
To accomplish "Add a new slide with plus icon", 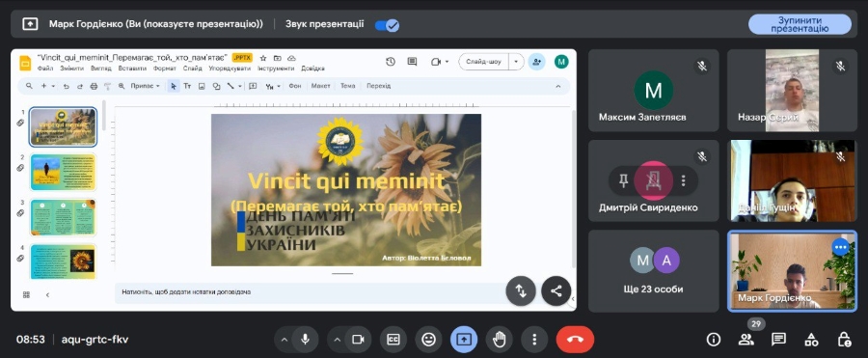I will (43, 86).
